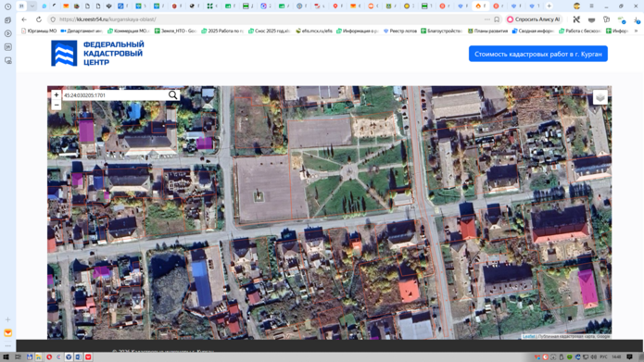
Task: Open the map layers switcher
Action: pos(600,98)
